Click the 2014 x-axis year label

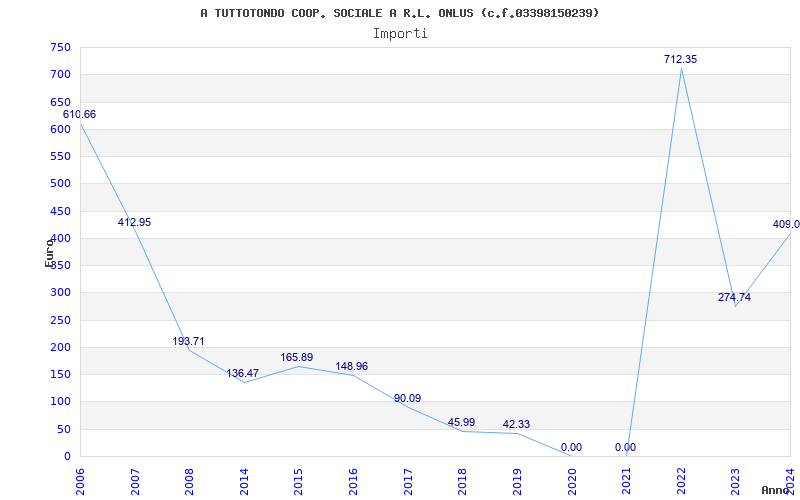click(x=244, y=483)
